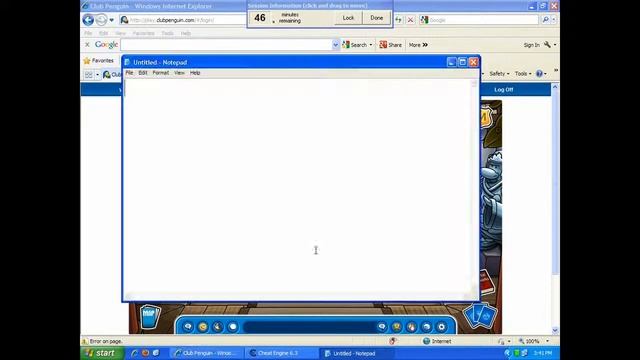
Task: Expand the Google Search button dropdown arrow
Action: [371, 45]
